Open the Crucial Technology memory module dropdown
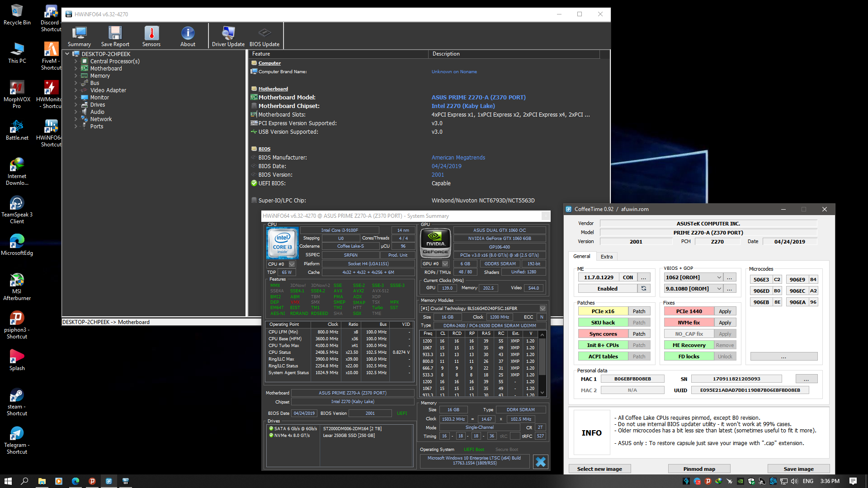This screenshot has height=488, width=868. (x=542, y=309)
